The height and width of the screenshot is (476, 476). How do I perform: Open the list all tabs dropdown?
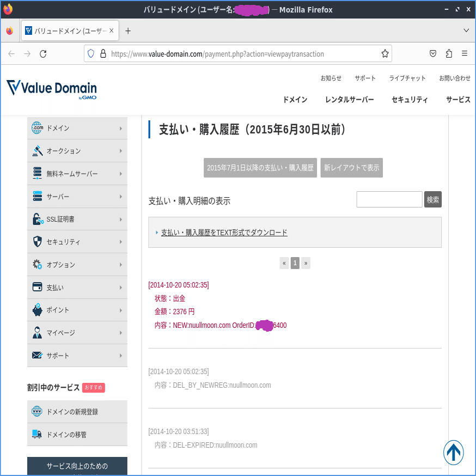click(x=466, y=30)
